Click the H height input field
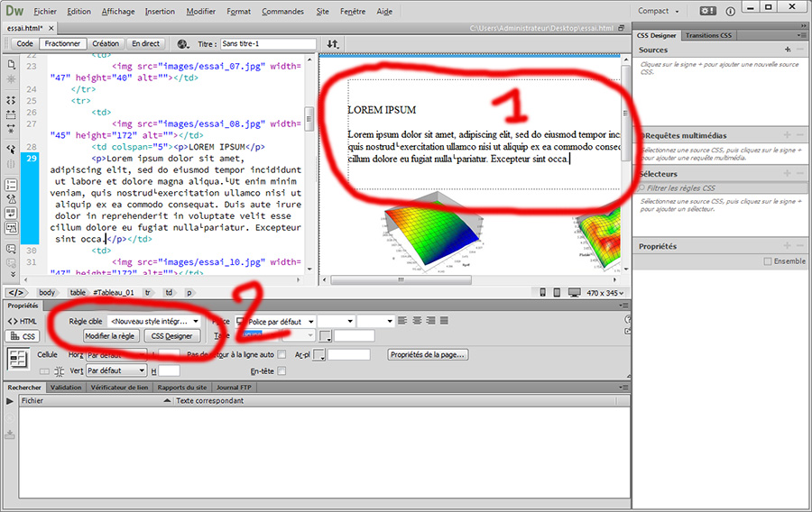Viewport: 812px width, 512px height. pos(169,370)
